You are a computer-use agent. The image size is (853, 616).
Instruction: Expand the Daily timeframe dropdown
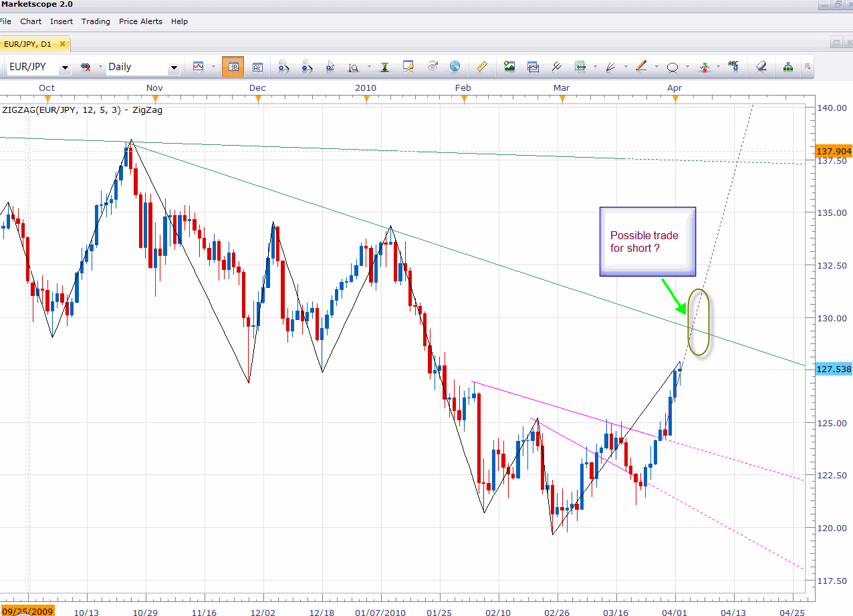tap(174, 67)
